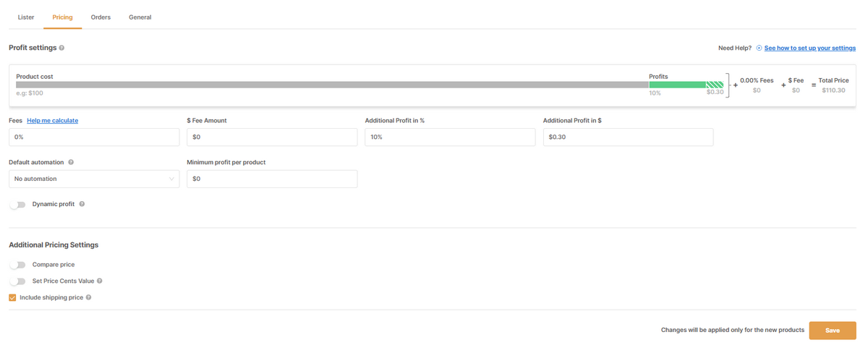The height and width of the screenshot is (348, 868).
Task: Click help icon beside Set Price Cents Value
Action: coord(100,281)
